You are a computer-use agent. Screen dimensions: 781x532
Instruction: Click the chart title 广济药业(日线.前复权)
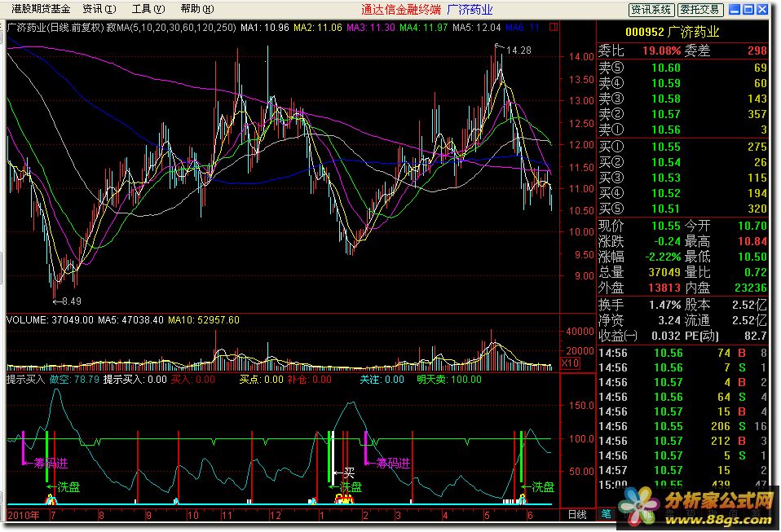pyautogui.click(x=56, y=28)
